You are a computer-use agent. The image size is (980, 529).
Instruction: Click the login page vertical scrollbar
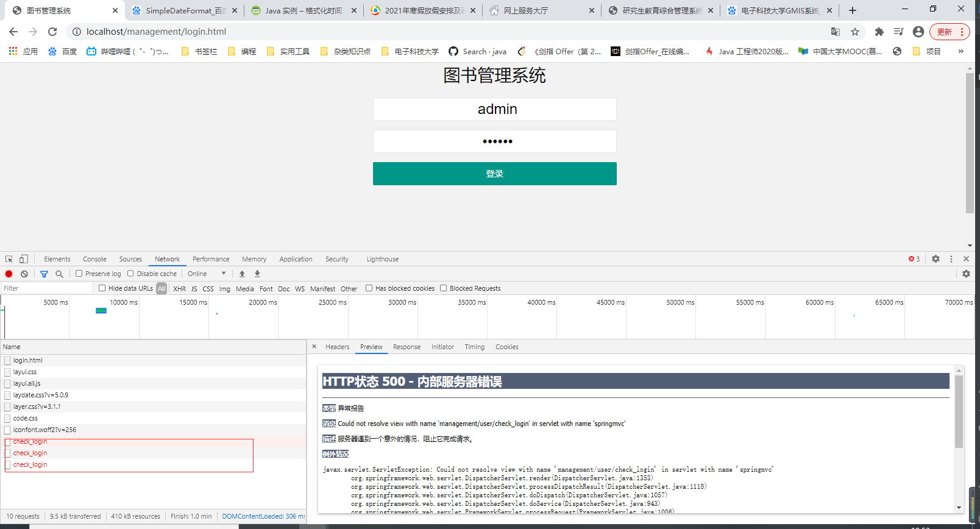[970, 143]
